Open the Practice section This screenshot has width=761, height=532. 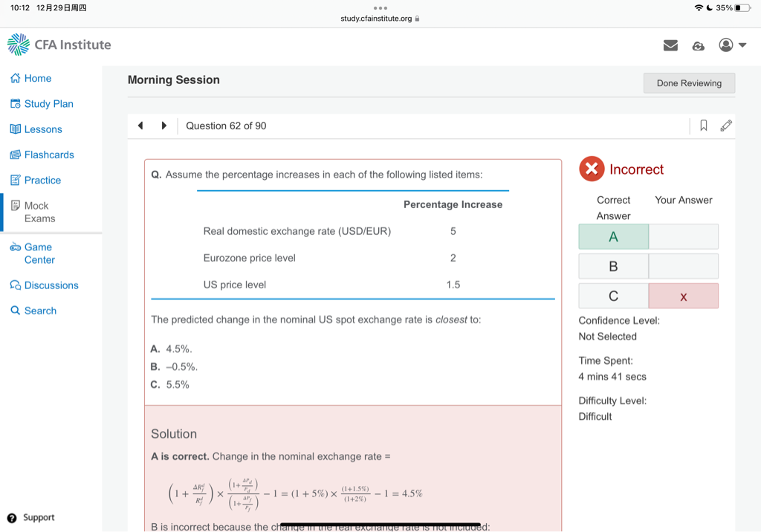tap(42, 180)
